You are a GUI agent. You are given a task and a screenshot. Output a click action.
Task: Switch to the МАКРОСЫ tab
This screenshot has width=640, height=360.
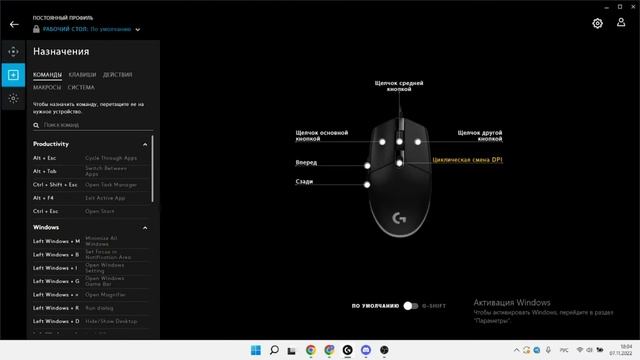point(47,88)
